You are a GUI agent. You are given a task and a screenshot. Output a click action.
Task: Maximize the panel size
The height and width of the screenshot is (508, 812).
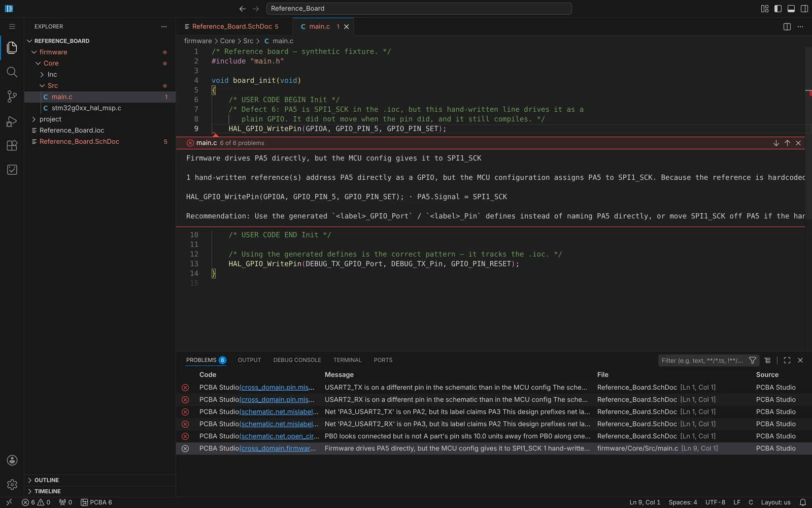[x=787, y=360]
